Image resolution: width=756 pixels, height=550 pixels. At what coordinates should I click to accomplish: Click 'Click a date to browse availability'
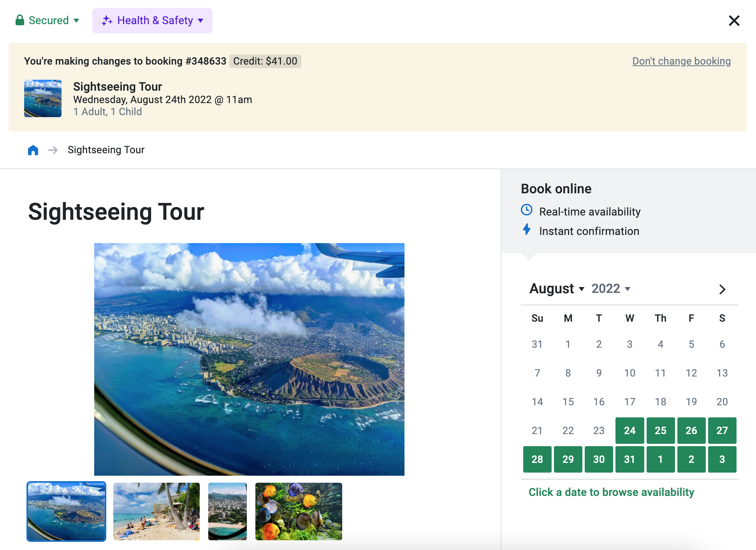(x=611, y=492)
